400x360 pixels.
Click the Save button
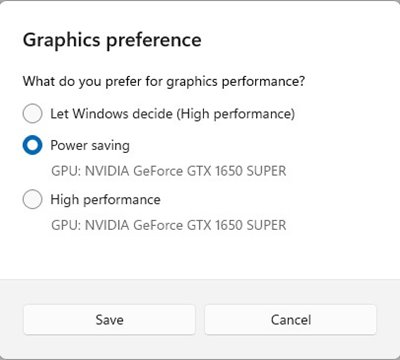[x=109, y=320]
